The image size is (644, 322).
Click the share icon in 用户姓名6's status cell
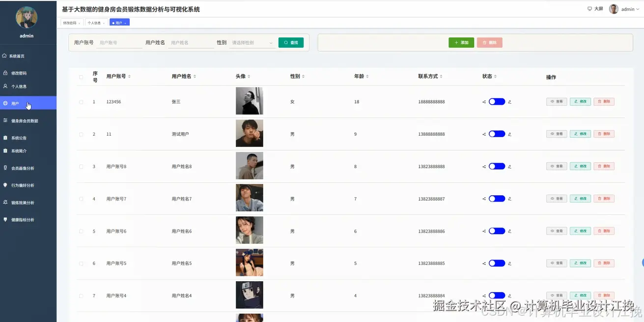tap(484, 231)
